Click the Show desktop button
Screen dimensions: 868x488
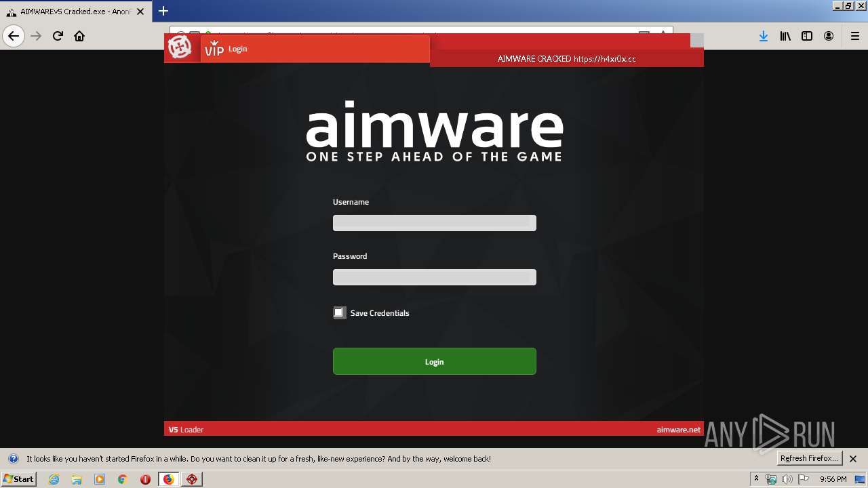click(861, 479)
